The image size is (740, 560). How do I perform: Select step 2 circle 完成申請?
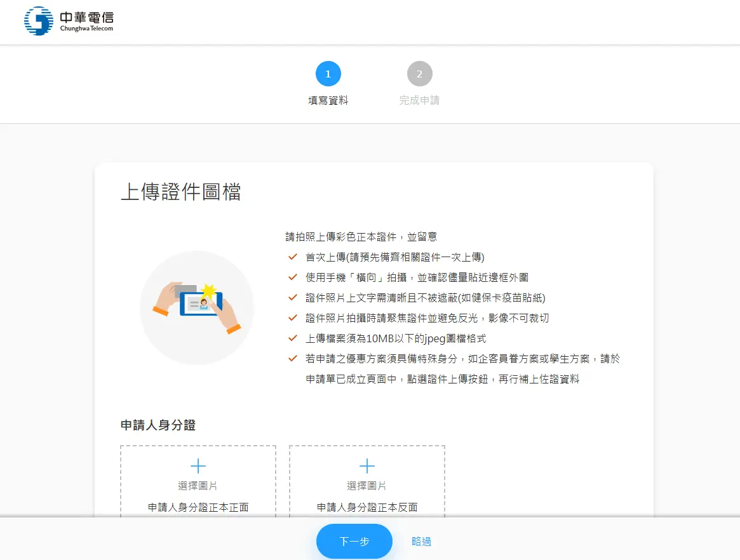(420, 74)
